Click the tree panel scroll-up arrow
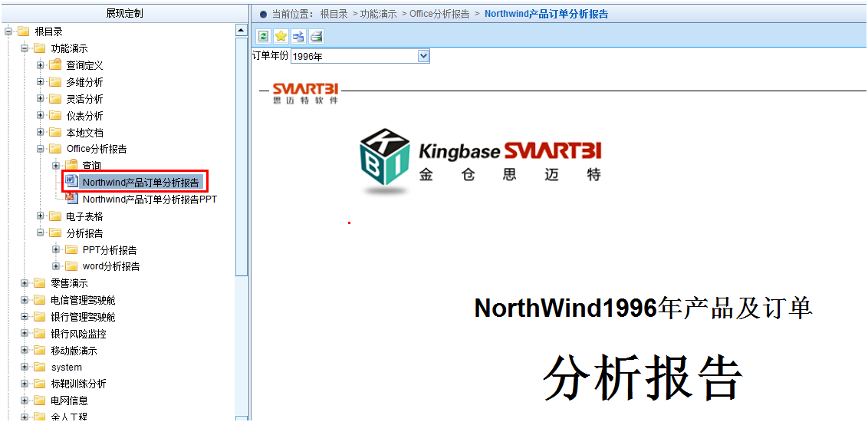 [x=242, y=29]
